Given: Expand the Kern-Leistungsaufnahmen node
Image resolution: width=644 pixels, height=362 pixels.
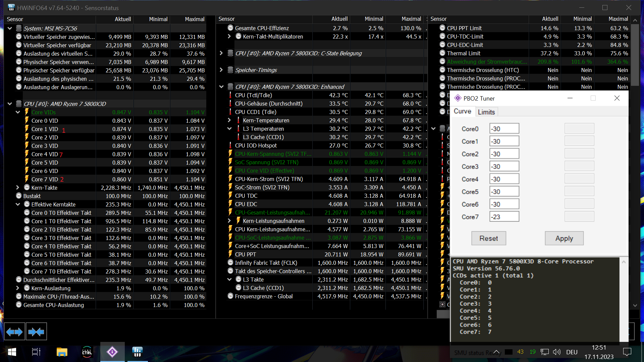Looking at the screenshot, I should coord(229,221).
